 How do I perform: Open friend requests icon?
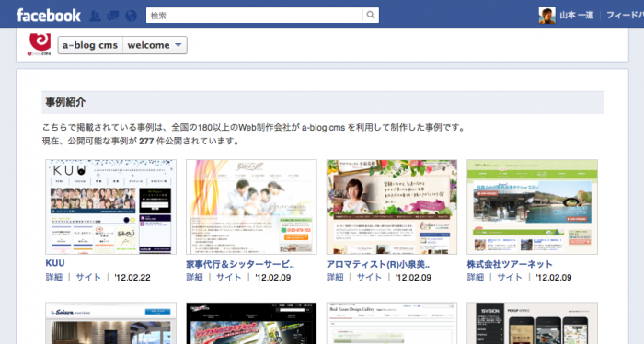tap(95, 16)
